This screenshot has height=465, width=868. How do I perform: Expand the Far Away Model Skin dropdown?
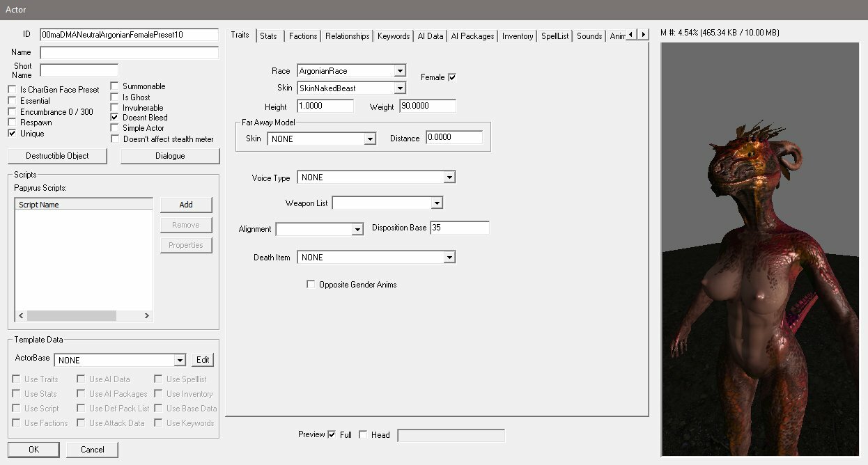[370, 139]
